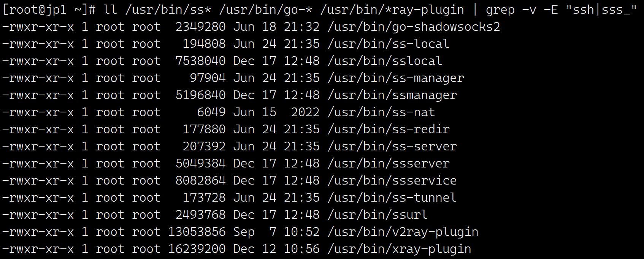Viewport: 644px width, 259px height.
Task: Click the /usr/bin/ss-server file path
Action: (x=392, y=147)
